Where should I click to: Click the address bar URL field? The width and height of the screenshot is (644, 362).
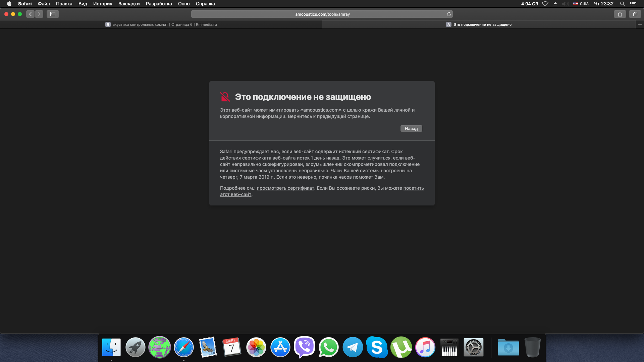[322, 14]
